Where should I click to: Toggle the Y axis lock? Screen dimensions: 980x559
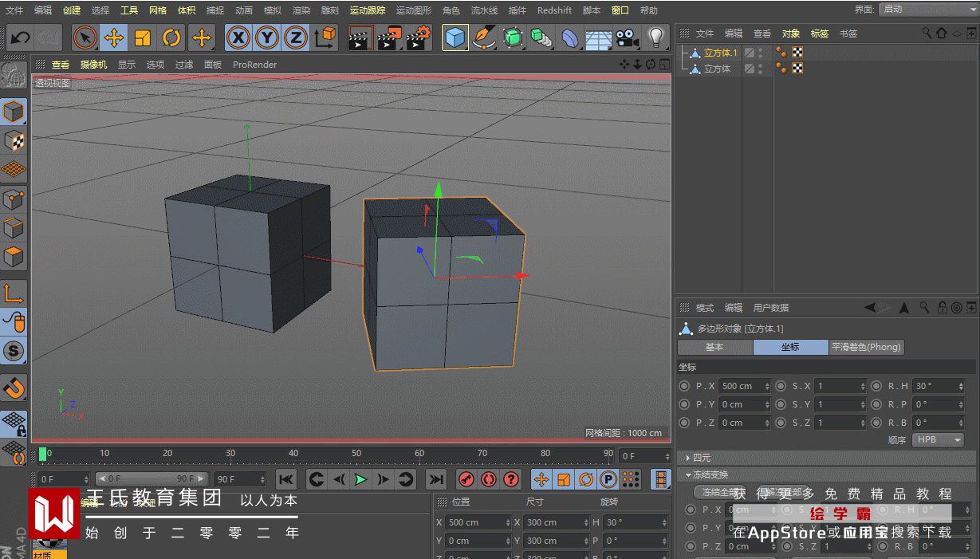[267, 37]
